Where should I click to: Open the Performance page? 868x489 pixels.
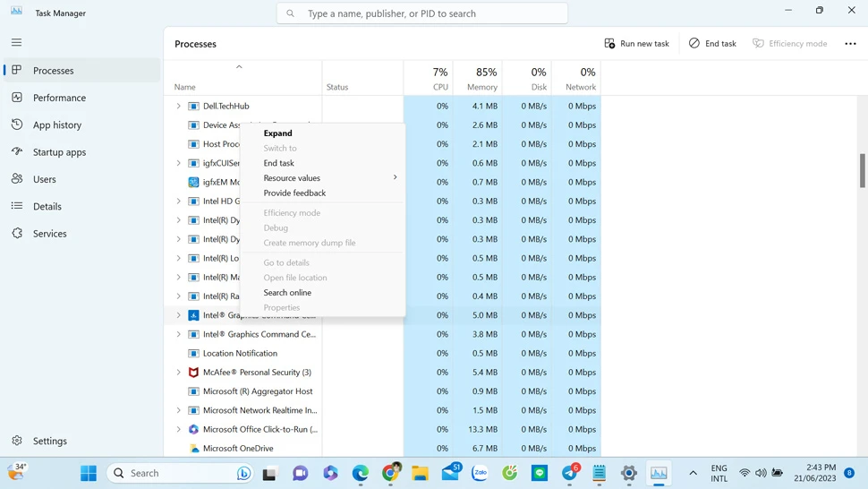click(x=82, y=98)
